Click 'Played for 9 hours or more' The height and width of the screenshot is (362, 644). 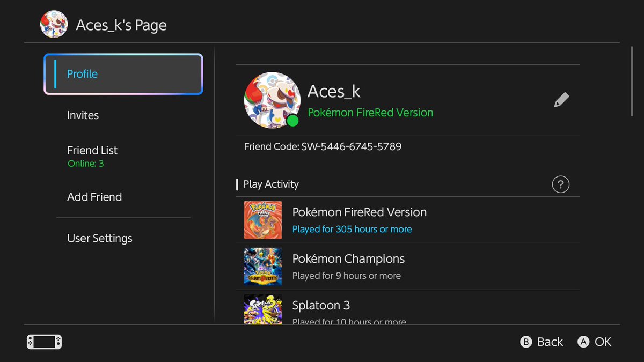(347, 276)
